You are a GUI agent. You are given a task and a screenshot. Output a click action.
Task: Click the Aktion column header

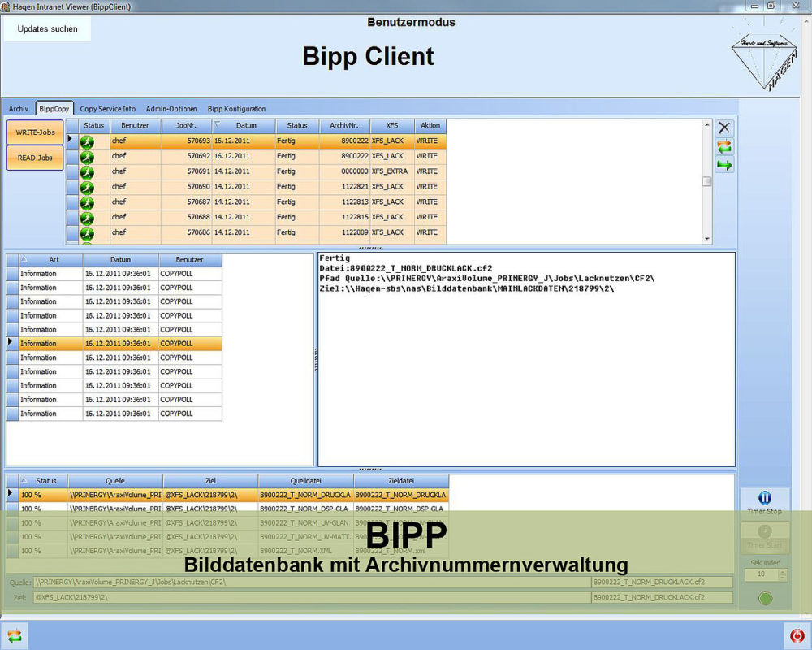pos(430,125)
